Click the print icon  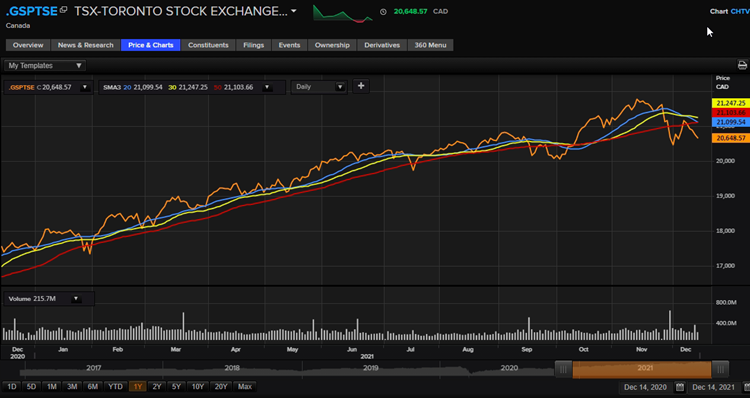[x=742, y=65]
